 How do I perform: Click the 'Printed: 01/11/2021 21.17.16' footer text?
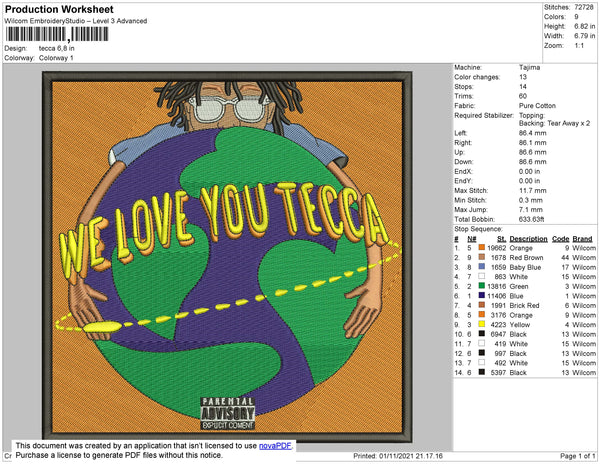398,456
